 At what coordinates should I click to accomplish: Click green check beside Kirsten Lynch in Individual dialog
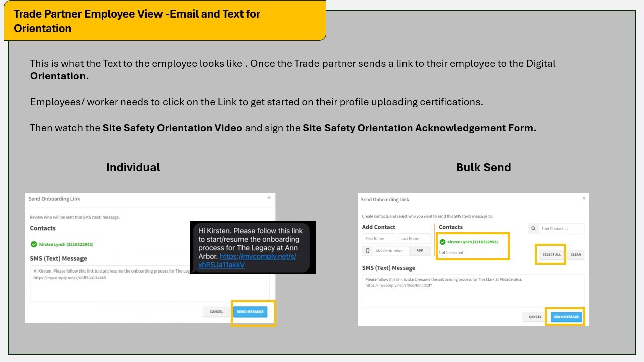coord(34,244)
